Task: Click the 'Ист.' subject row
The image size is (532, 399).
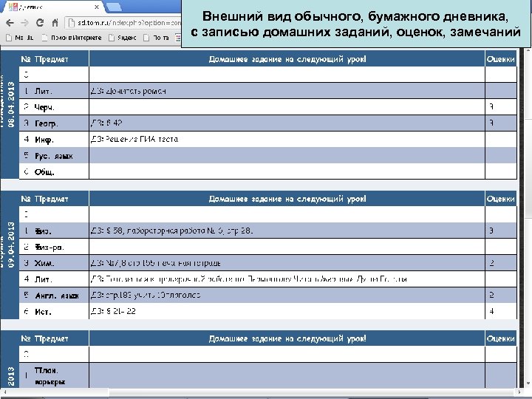Action: tap(43, 312)
